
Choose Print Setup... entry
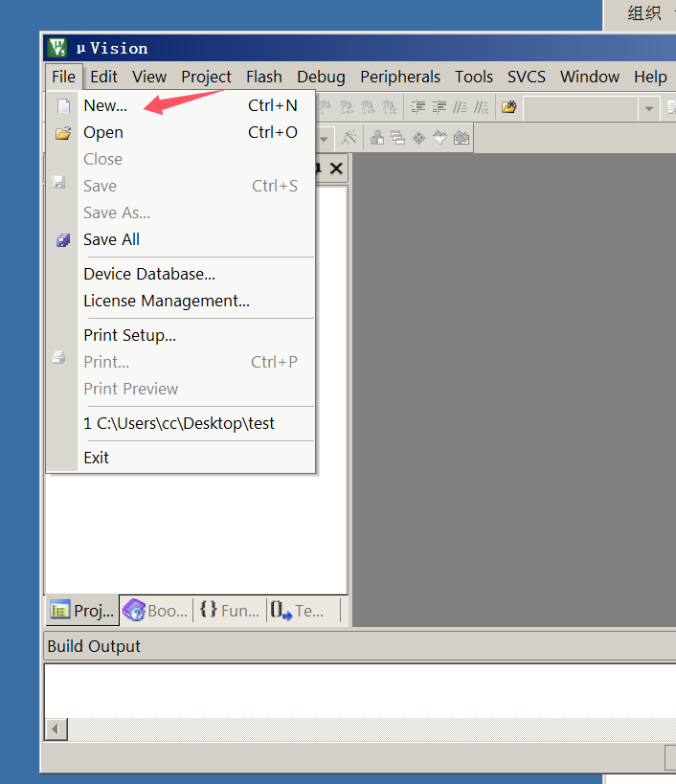pos(181,335)
